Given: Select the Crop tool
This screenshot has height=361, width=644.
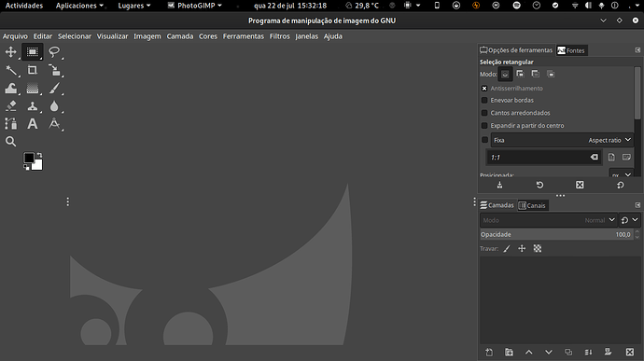Looking at the screenshot, I should (x=32, y=70).
